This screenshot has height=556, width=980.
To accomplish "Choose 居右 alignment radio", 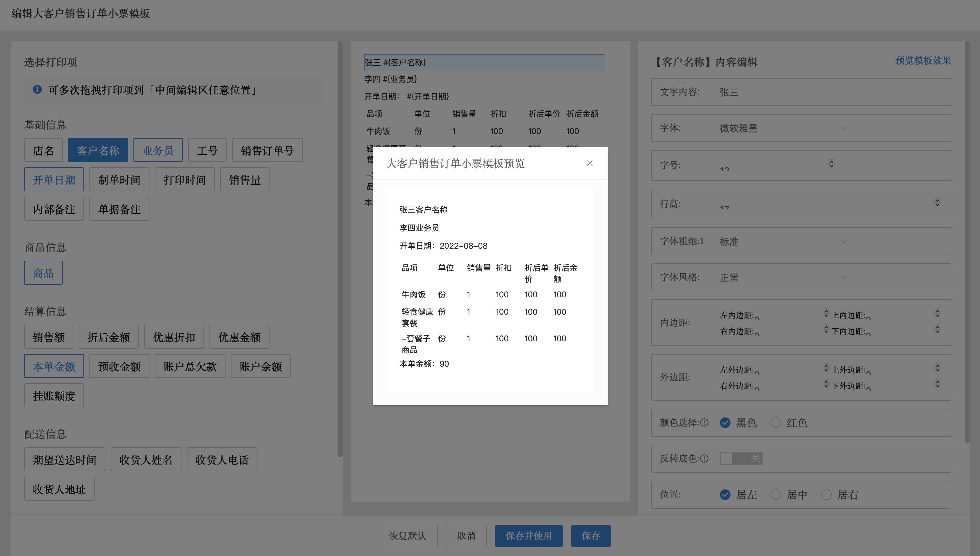I will click(827, 495).
